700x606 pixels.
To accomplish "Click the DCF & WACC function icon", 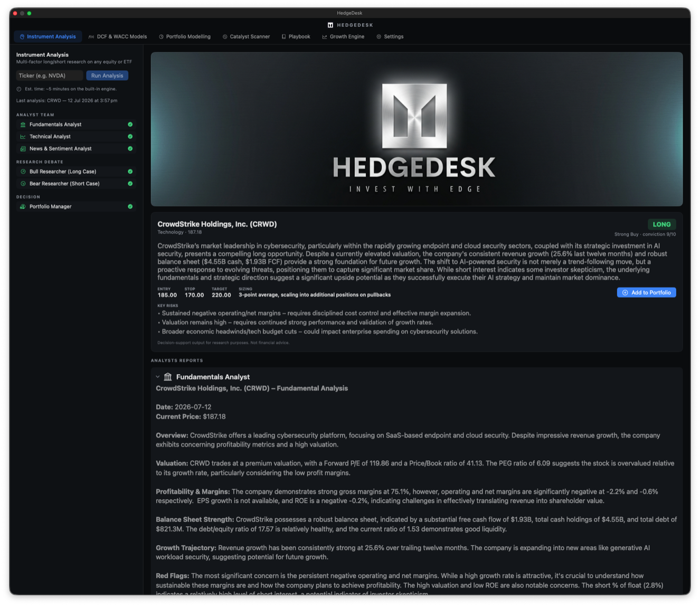I will 91,37.
